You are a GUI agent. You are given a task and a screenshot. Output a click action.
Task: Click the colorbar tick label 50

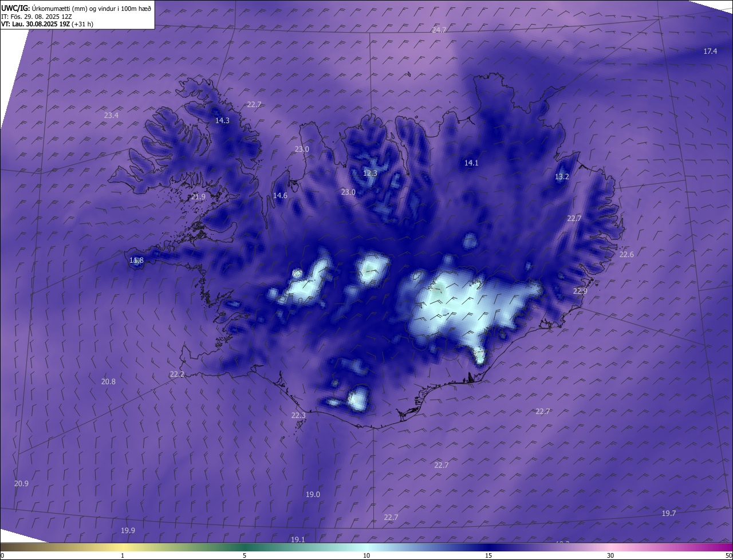pos(729,555)
